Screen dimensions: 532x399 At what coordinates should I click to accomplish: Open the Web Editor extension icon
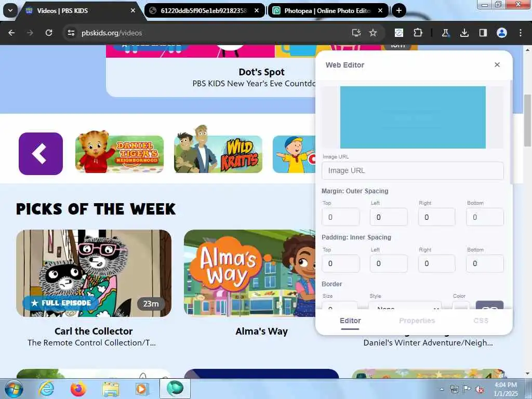point(399,33)
